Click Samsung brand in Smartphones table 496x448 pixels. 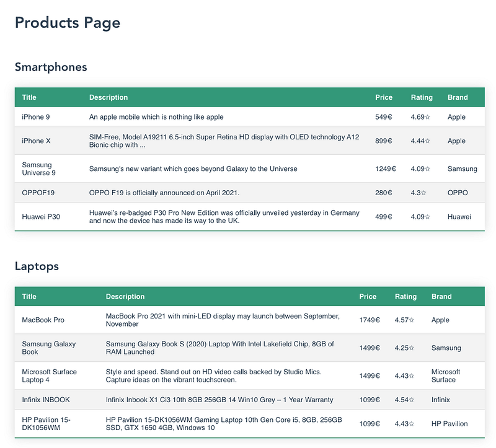click(462, 169)
